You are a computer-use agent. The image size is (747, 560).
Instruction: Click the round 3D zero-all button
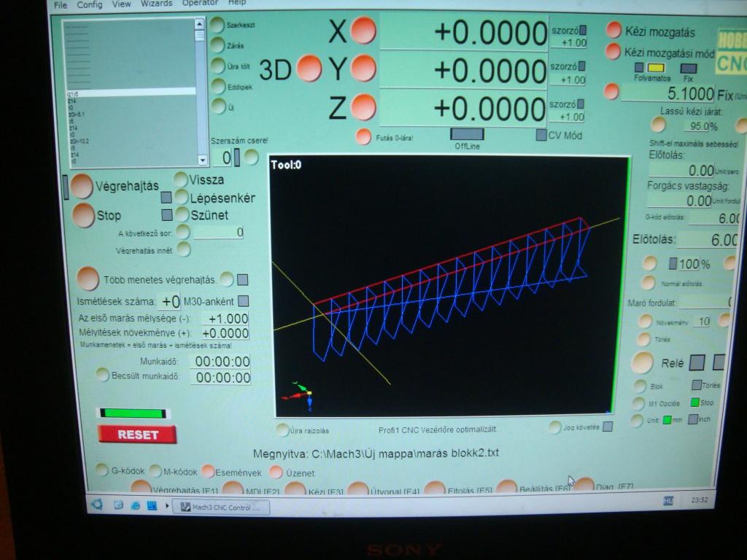[x=309, y=68]
